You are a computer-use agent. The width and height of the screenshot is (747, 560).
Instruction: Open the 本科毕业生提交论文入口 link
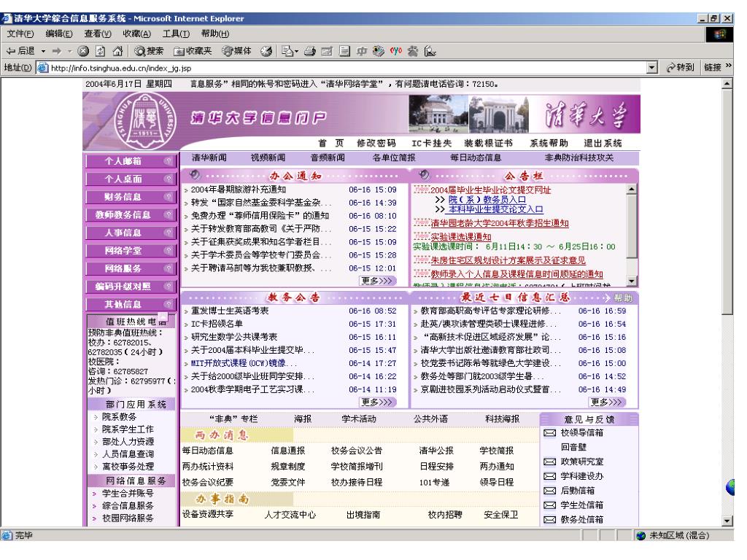495,209
